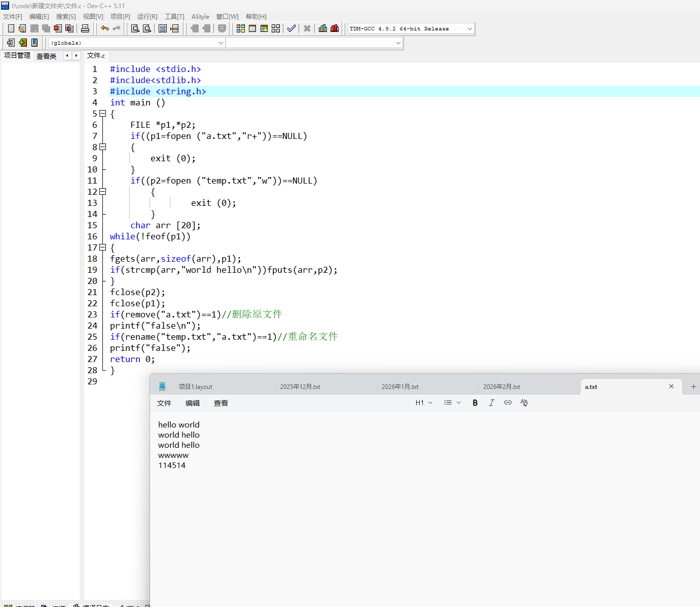Expand the (globals) scope dropdown

tap(220, 43)
